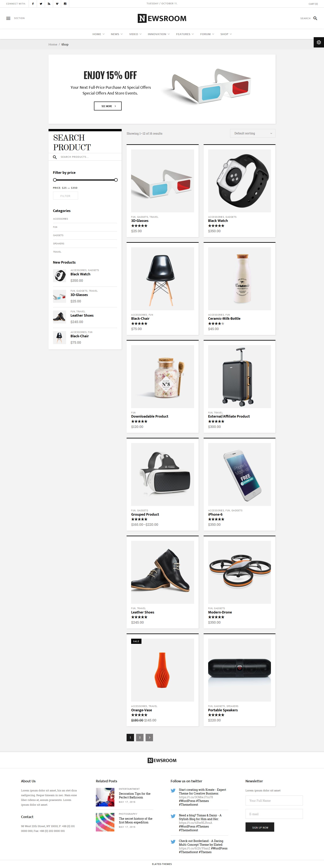Open the Shop menu item
324x868 pixels.
pos(226,34)
